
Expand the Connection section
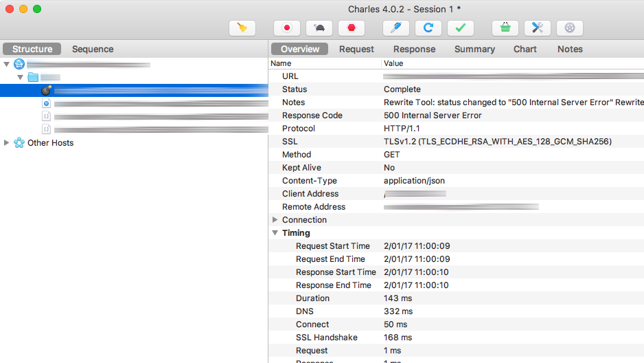275,219
